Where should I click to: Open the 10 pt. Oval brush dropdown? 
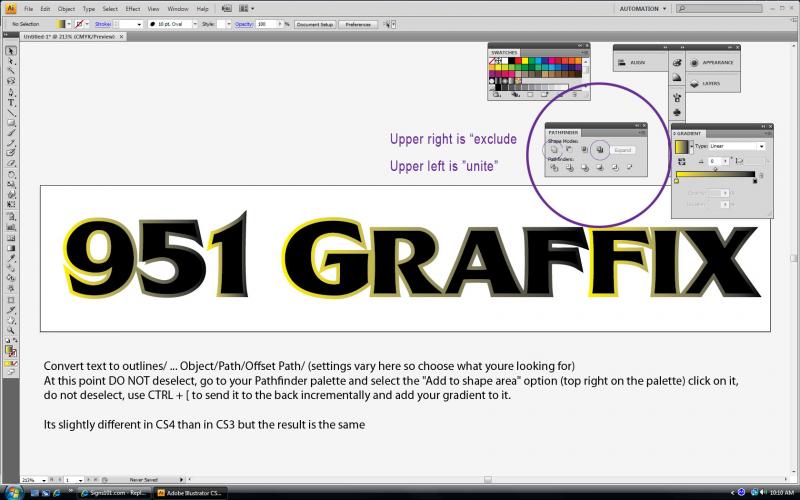(x=195, y=24)
